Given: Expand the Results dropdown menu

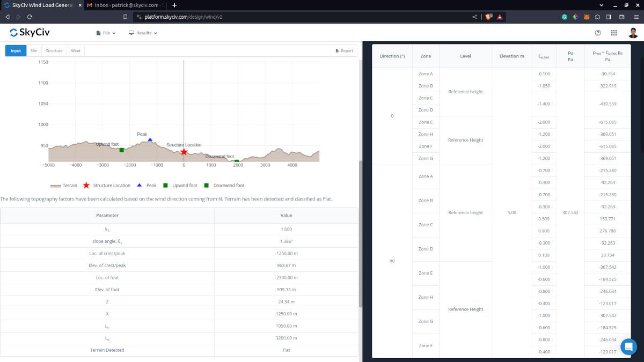Looking at the screenshot, I should tap(143, 33).
